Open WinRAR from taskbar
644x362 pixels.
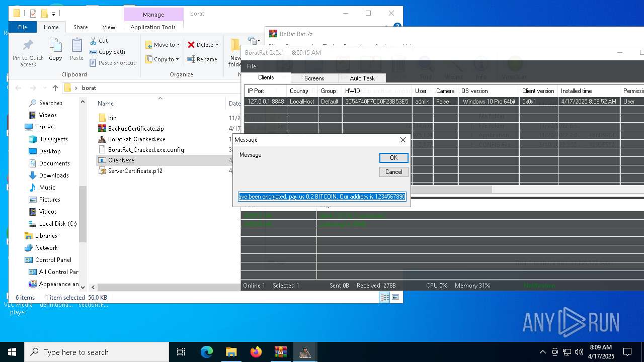pyautogui.click(x=280, y=352)
